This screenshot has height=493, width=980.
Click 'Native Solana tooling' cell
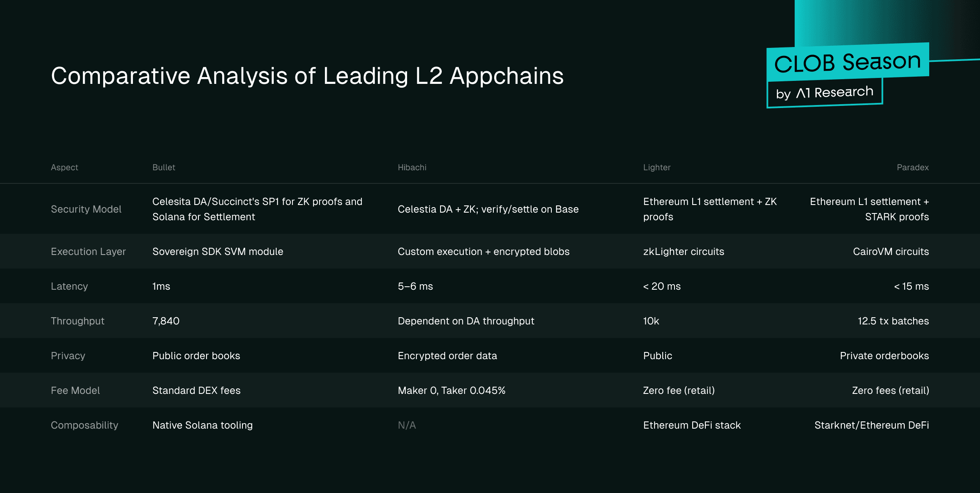(202, 425)
